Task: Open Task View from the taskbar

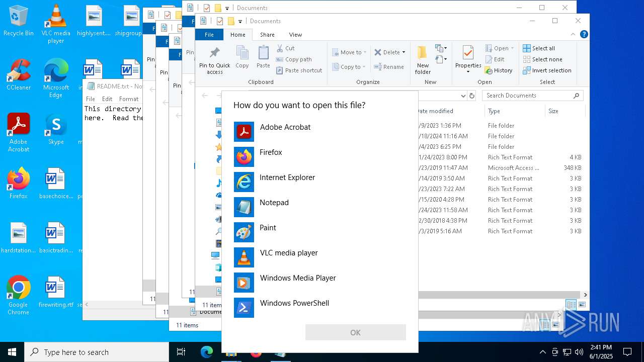Action: click(181, 352)
